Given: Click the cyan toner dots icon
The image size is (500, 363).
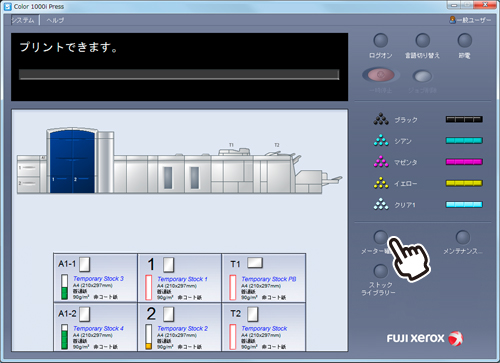Looking at the screenshot, I should [x=381, y=141].
